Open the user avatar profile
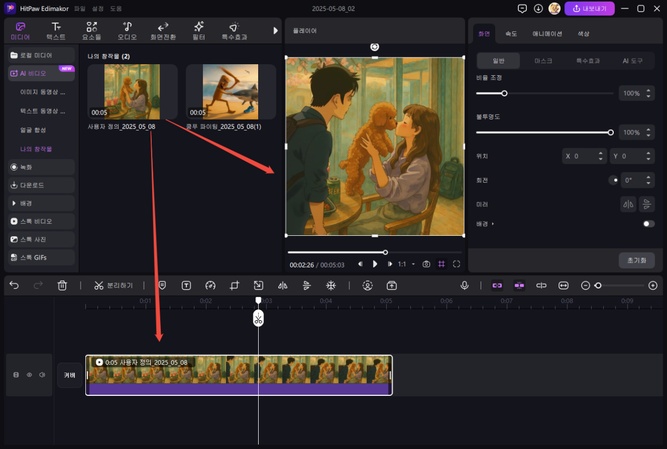The height and width of the screenshot is (449, 667). [554, 9]
